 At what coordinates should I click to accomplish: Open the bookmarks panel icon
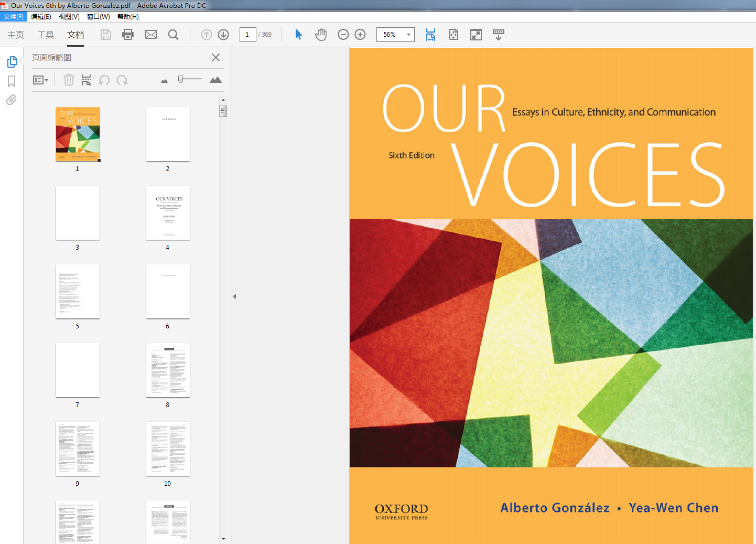click(12, 81)
